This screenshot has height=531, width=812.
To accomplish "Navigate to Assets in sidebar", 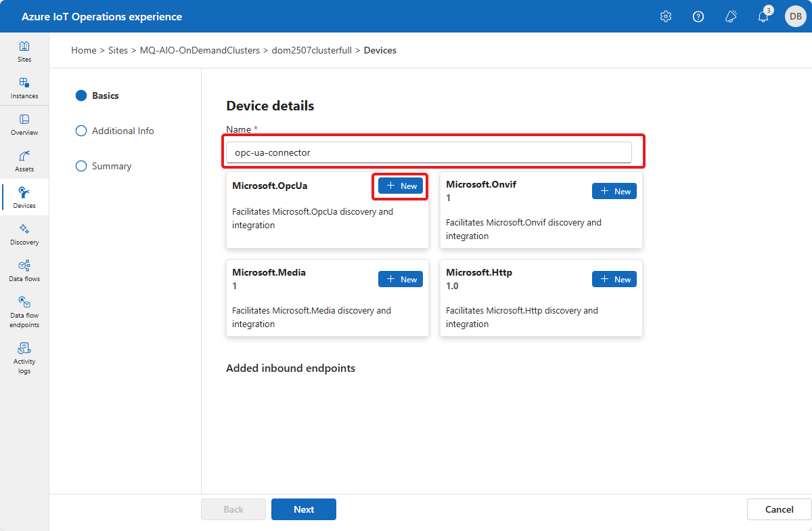I will [24, 161].
